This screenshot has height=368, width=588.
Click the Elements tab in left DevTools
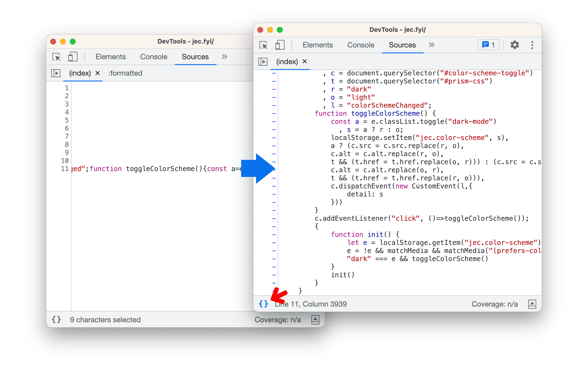pos(109,57)
